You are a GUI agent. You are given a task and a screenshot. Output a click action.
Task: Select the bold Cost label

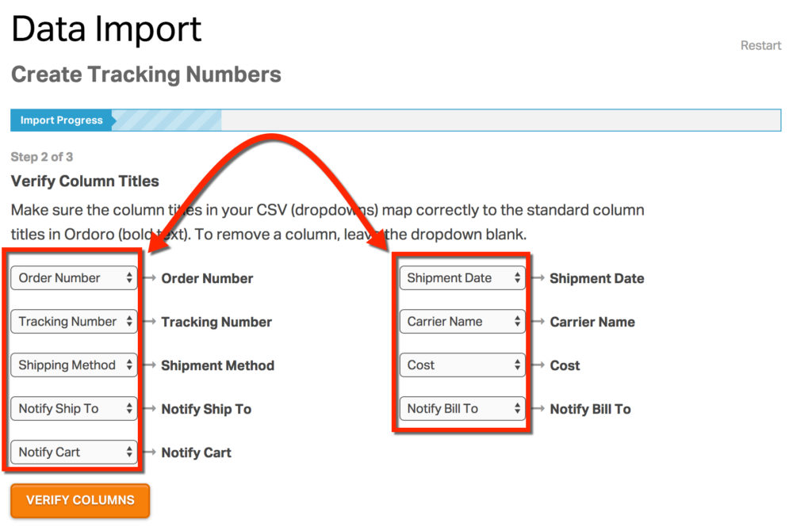pyautogui.click(x=565, y=365)
